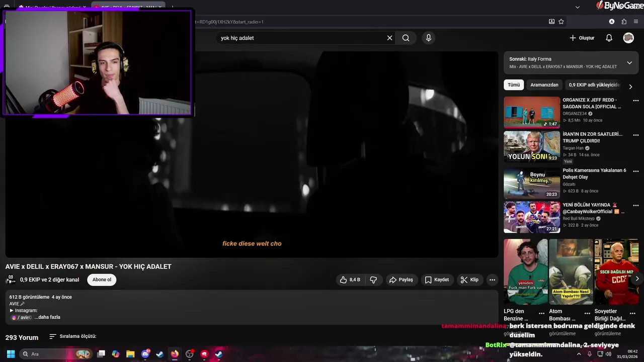
Task: Click the search magnifier button
Action: [406, 38]
